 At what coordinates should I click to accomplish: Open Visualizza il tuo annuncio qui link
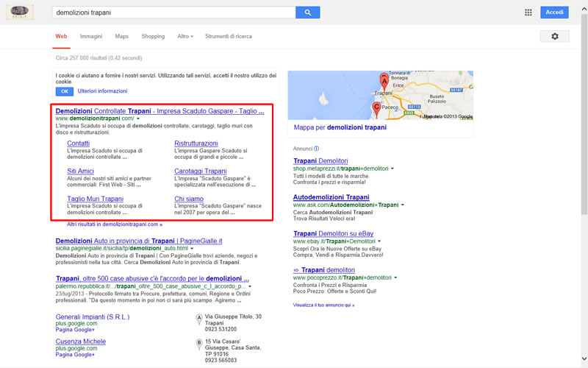click(323, 305)
